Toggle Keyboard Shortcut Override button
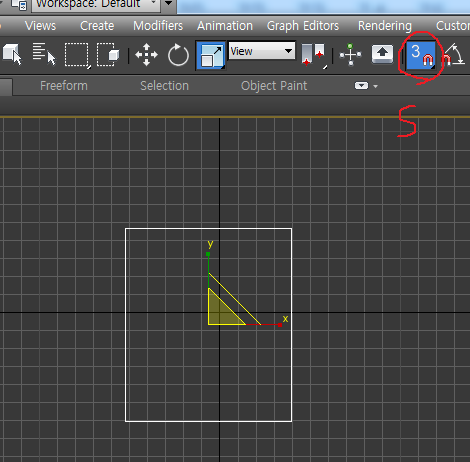The width and height of the screenshot is (470, 462). (x=382, y=54)
